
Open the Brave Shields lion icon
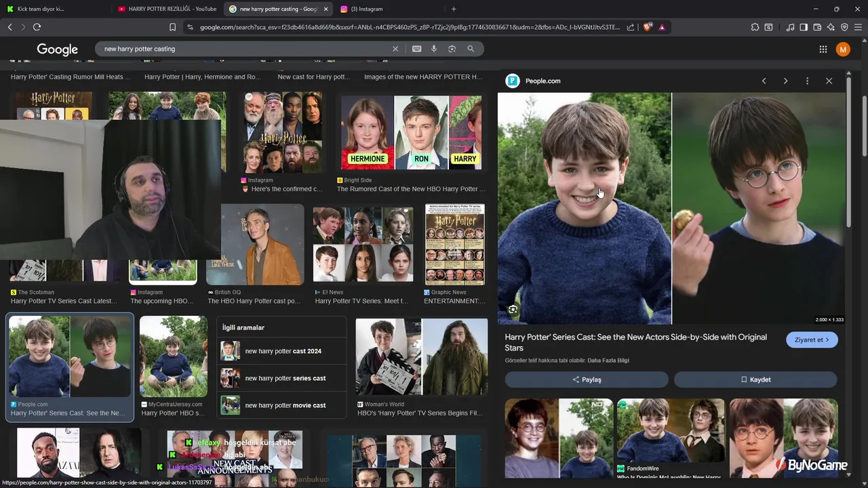[x=648, y=27]
